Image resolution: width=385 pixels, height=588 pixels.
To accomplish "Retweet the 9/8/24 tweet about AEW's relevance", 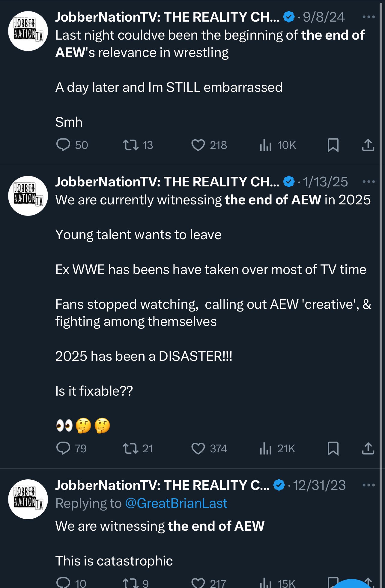I will tap(131, 145).
